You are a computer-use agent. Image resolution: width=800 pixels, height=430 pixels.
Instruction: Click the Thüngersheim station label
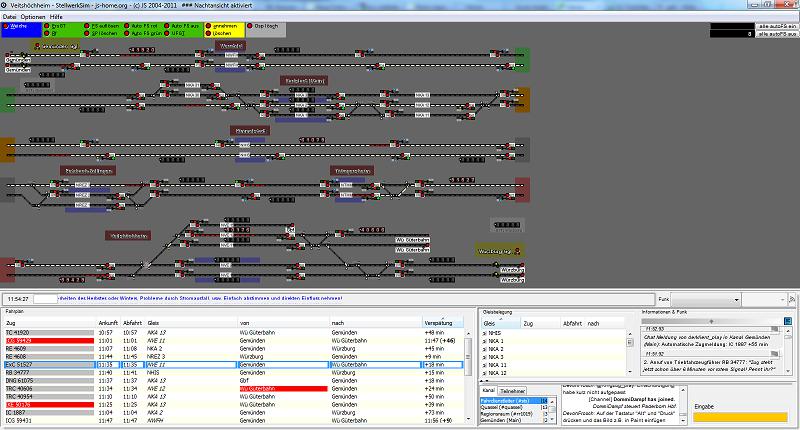[352, 170]
